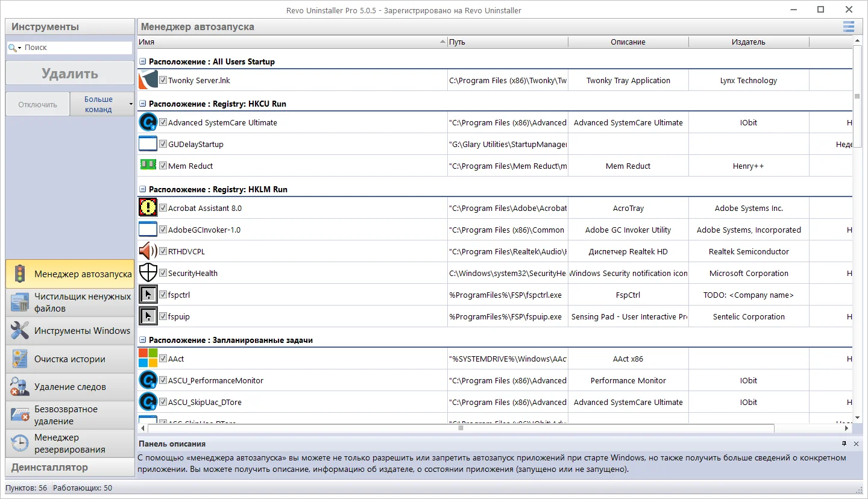The image size is (868, 499).
Task: Open the hamburger view menu icon
Action: pos(849,27)
